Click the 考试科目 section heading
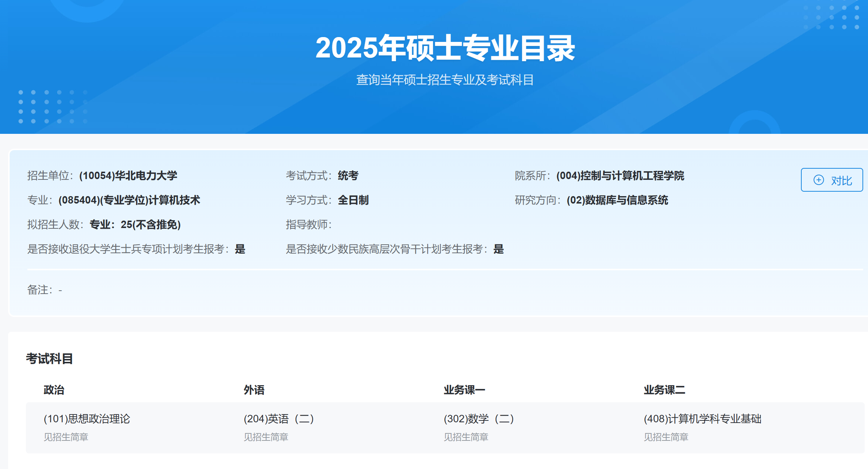The height and width of the screenshot is (469, 868). coord(49,359)
